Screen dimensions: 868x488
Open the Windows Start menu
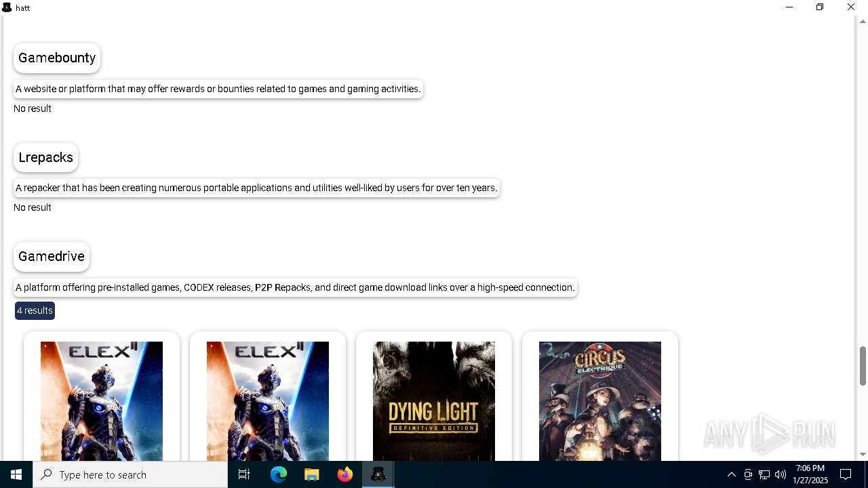pyautogui.click(x=16, y=474)
